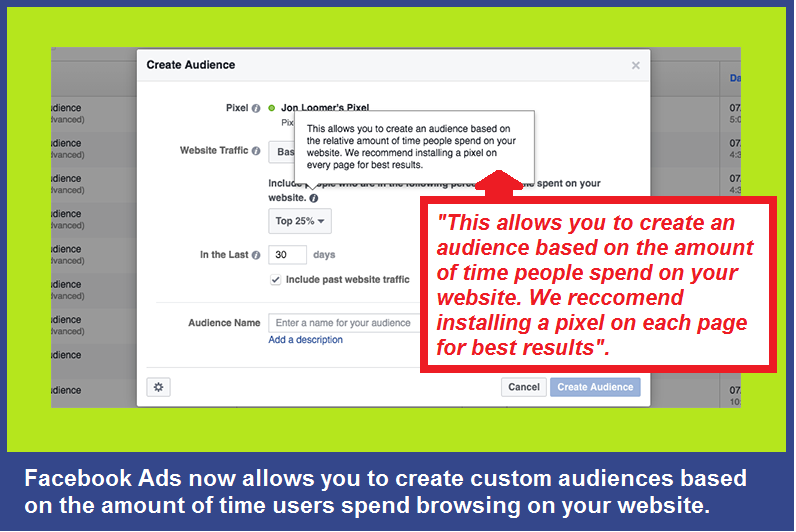The width and height of the screenshot is (796, 532).
Task: Click the info icon after 'website.' text
Action: (314, 198)
